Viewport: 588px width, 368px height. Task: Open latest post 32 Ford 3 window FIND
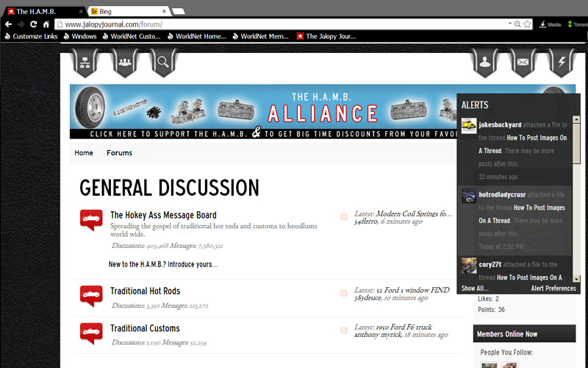coord(412,290)
